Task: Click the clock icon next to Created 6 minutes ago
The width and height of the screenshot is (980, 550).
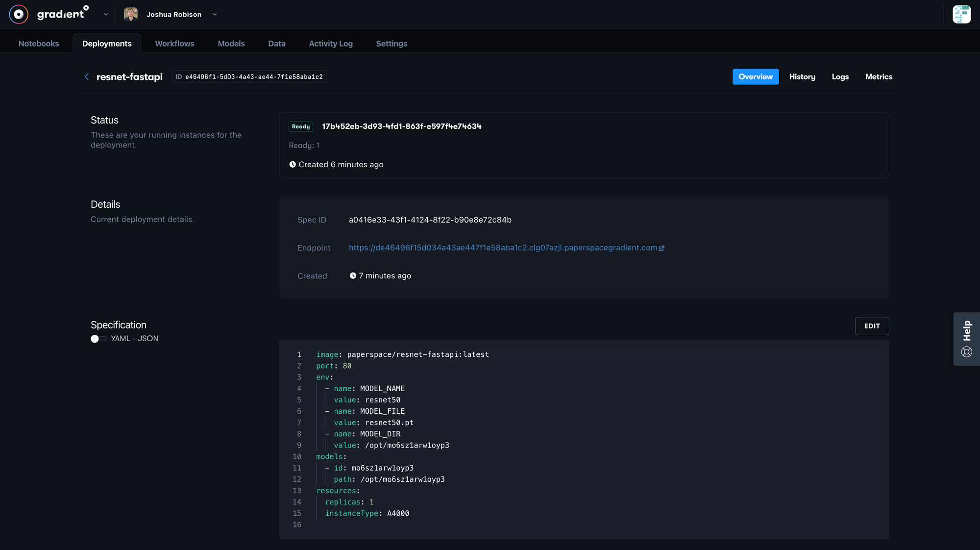Action: point(293,165)
